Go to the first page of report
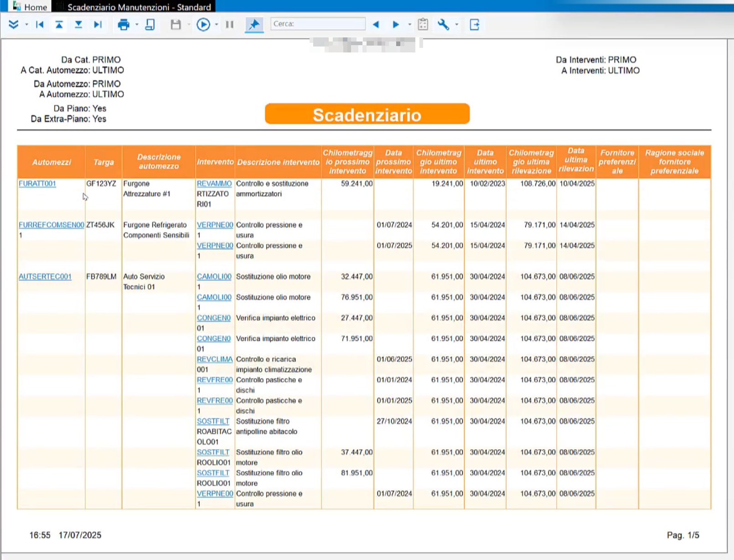The width and height of the screenshot is (734, 560). [x=40, y=25]
